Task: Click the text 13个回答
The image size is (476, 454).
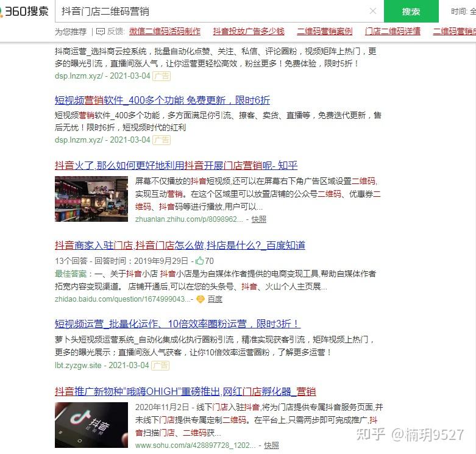Action: pyautogui.click(x=71, y=261)
